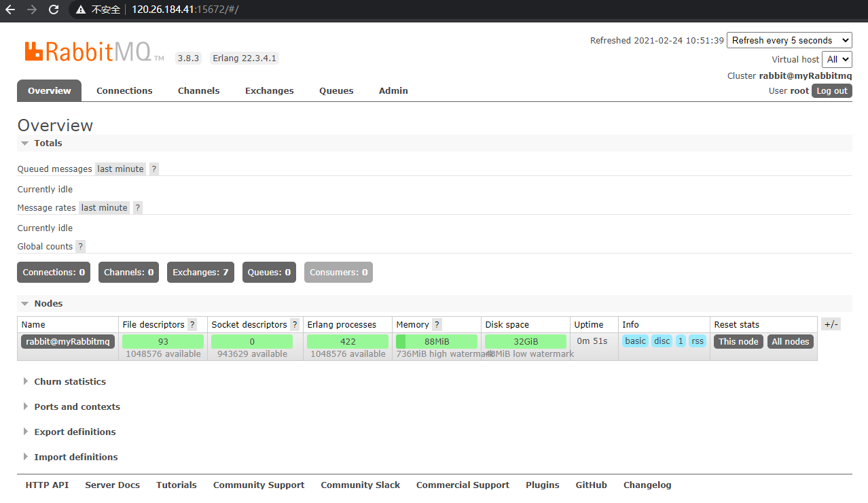Open the Server Docs footer link
Screen dimensions: 868x503
coord(112,485)
